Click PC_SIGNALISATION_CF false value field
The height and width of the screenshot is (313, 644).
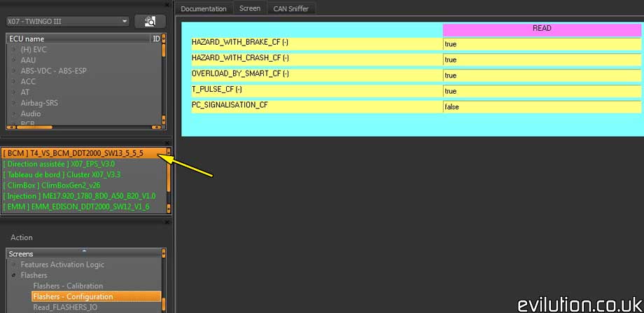(x=542, y=107)
